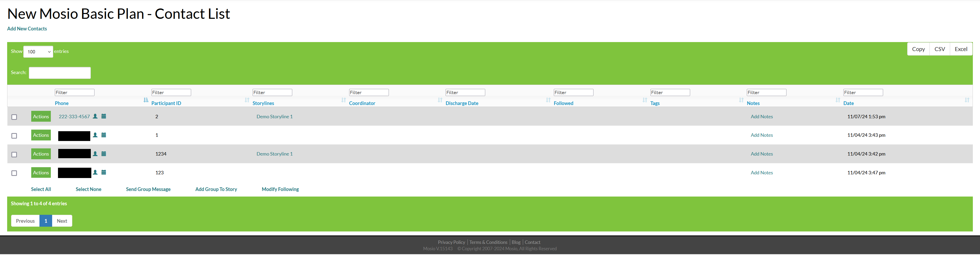Click Add Group To Story
Viewport: 980px width, 255px height.
click(x=216, y=190)
